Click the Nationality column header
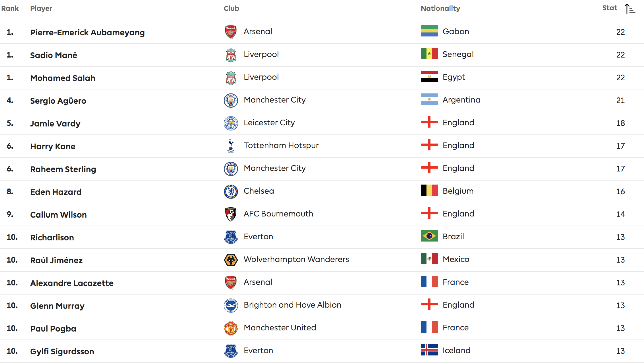Image resolution: width=644 pixels, height=364 pixels. pyautogui.click(x=440, y=9)
